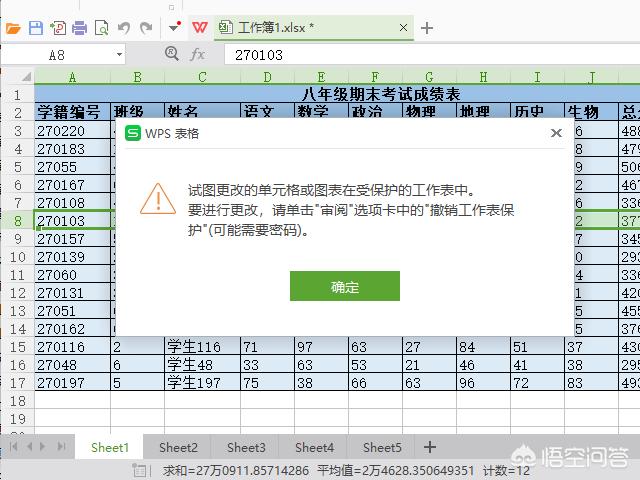Open the quick access toolbar dropdown arrow
The height and width of the screenshot is (480, 640).
[174, 27]
